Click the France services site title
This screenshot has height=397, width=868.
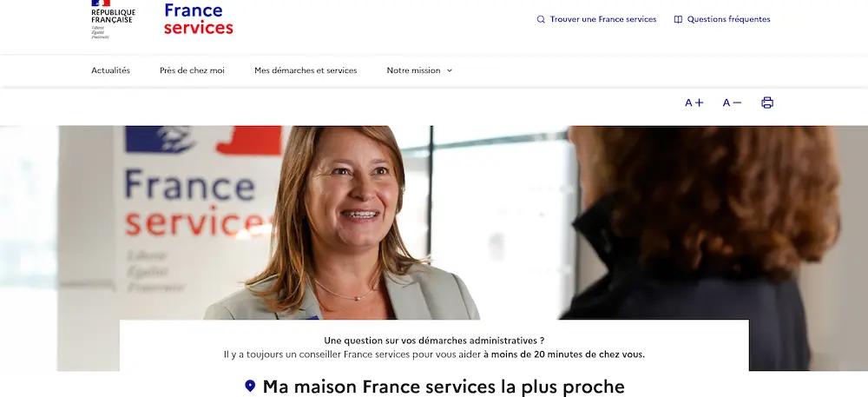coord(199,19)
